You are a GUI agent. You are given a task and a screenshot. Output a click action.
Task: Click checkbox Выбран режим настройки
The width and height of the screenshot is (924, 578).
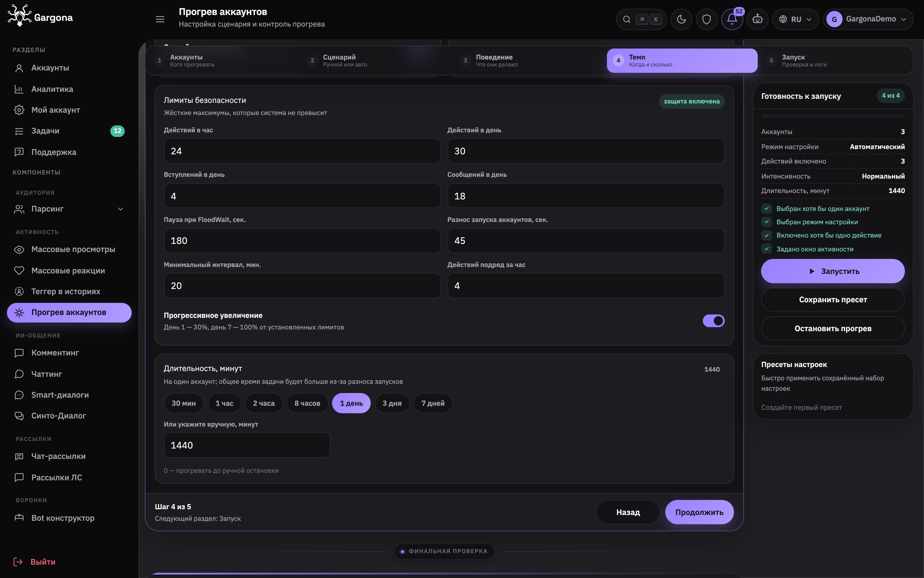click(x=766, y=222)
